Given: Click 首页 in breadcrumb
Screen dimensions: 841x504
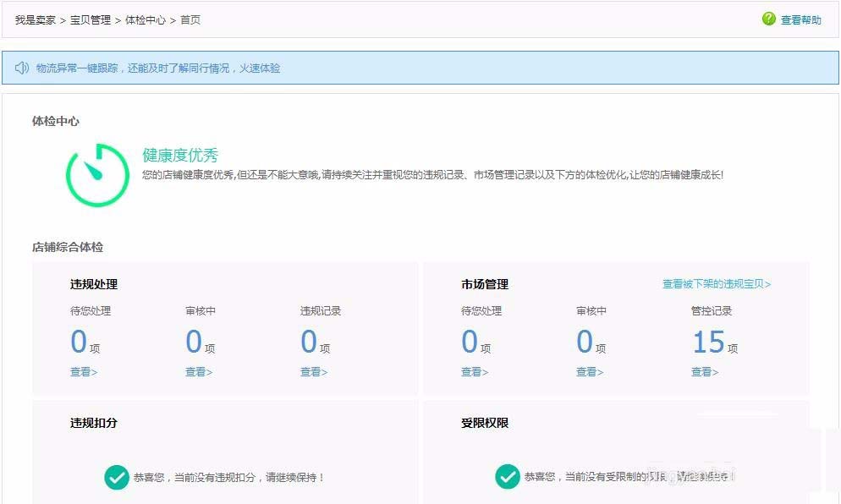Looking at the screenshot, I should [190, 19].
